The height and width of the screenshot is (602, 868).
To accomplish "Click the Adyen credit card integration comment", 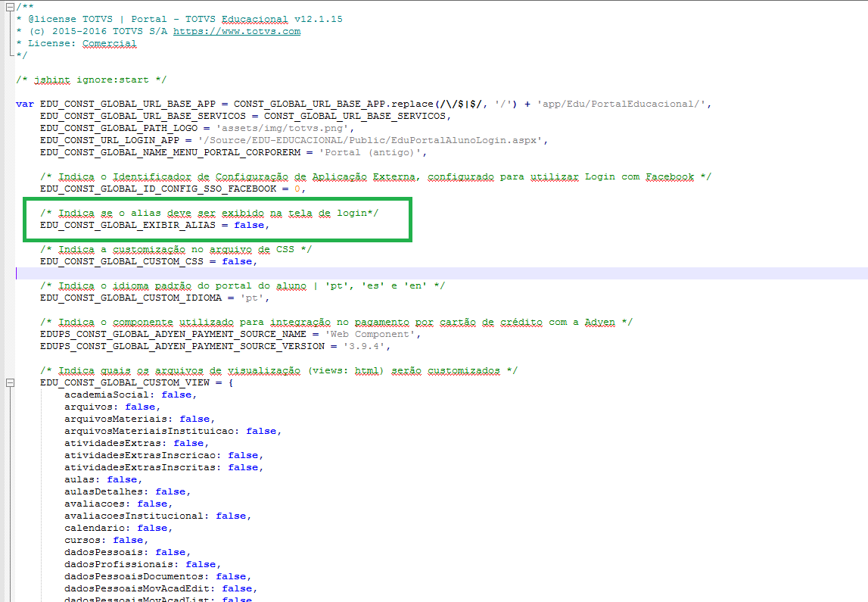I will [x=336, y=323].
